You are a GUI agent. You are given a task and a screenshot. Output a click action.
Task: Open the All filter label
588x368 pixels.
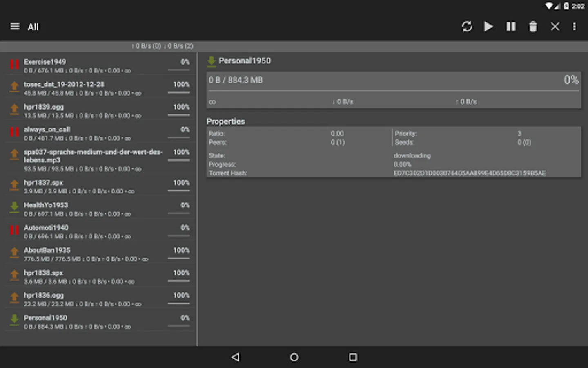pyautogui.click(x=33, y=27)
